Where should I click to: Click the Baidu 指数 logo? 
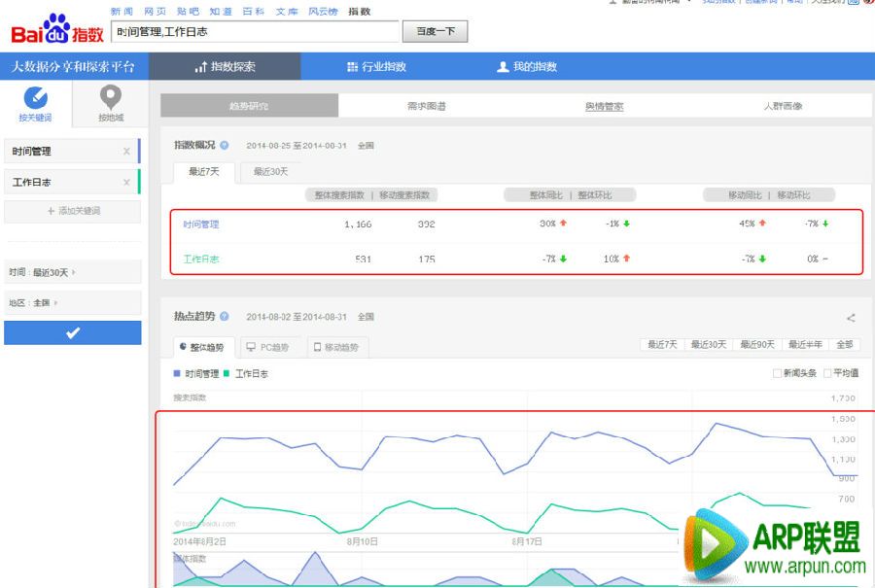click(x=56, y=30)
